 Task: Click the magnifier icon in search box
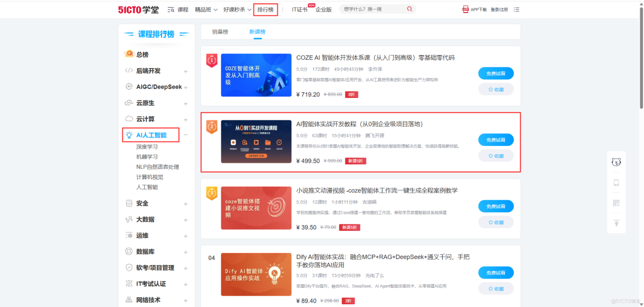point(410,9)
